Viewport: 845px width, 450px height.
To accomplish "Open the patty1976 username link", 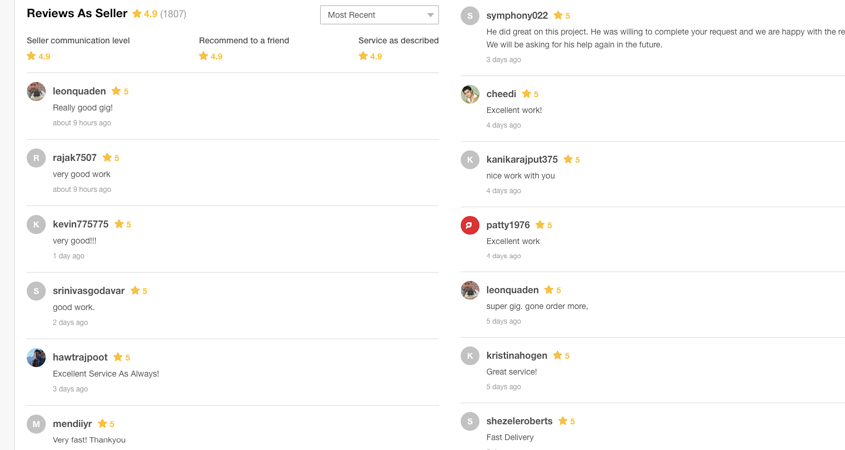I will tap(508, 225).
